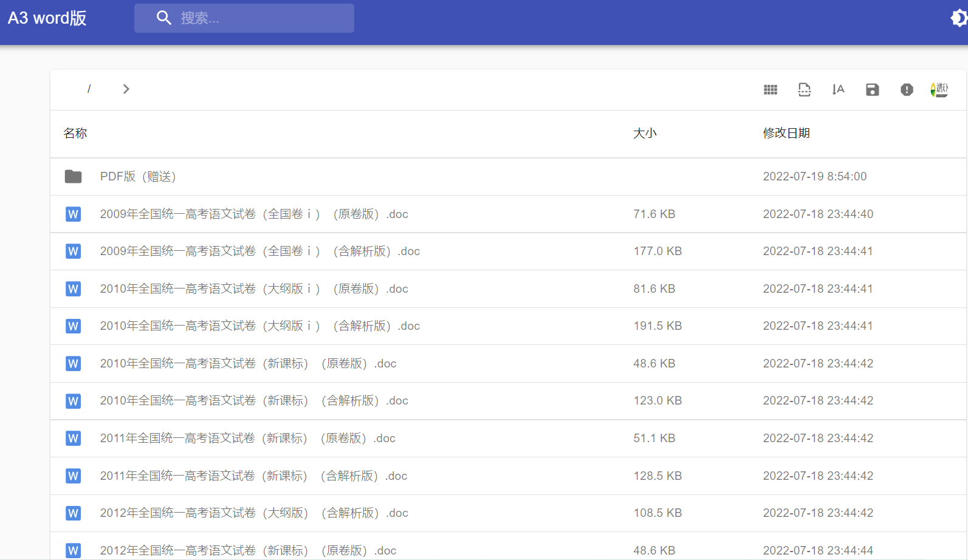Click Word icon of 2011年 新课标 含解析版

point(74,476)
